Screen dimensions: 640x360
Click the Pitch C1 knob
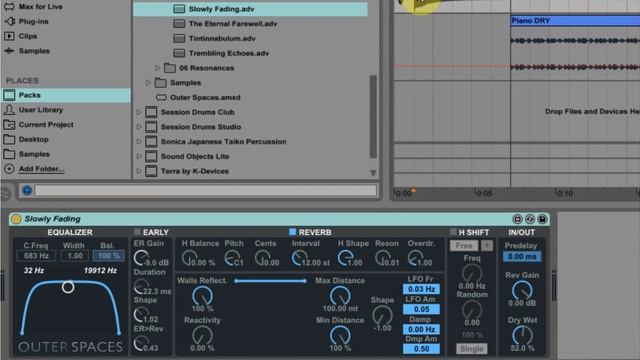click(x=232, y=258)
